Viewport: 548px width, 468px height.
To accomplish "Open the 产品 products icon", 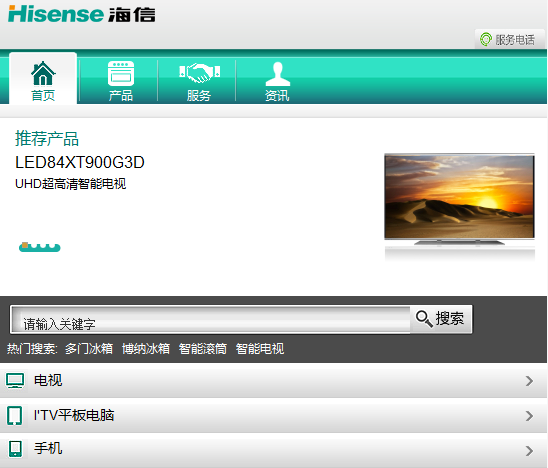I will pyautogui.click(x=121, y=73).
